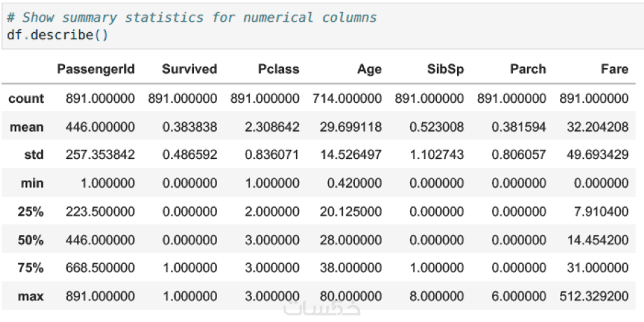The height and width of the screenshot is (322, 644).
Task: Click the 75% row label
Action: tap(31, 268)
